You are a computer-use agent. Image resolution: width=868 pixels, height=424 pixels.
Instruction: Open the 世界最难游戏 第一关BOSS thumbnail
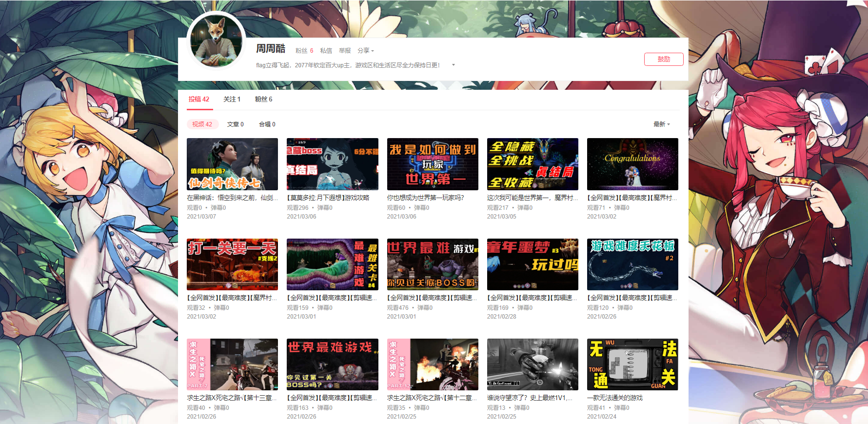coord(333,364)
